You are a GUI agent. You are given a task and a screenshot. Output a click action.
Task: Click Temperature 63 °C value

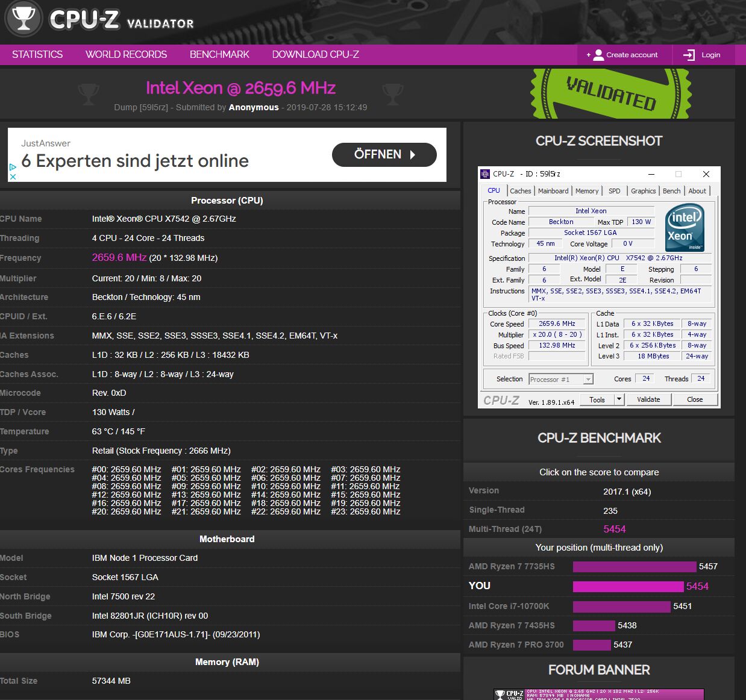tap(118, 431)
